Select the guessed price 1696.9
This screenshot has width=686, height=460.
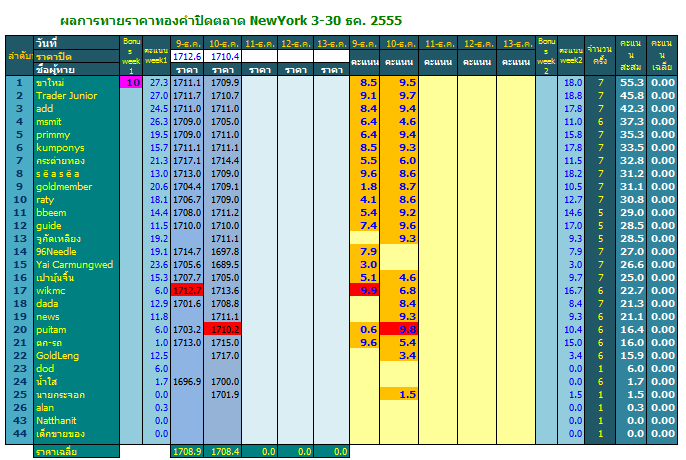click(187, 382)
